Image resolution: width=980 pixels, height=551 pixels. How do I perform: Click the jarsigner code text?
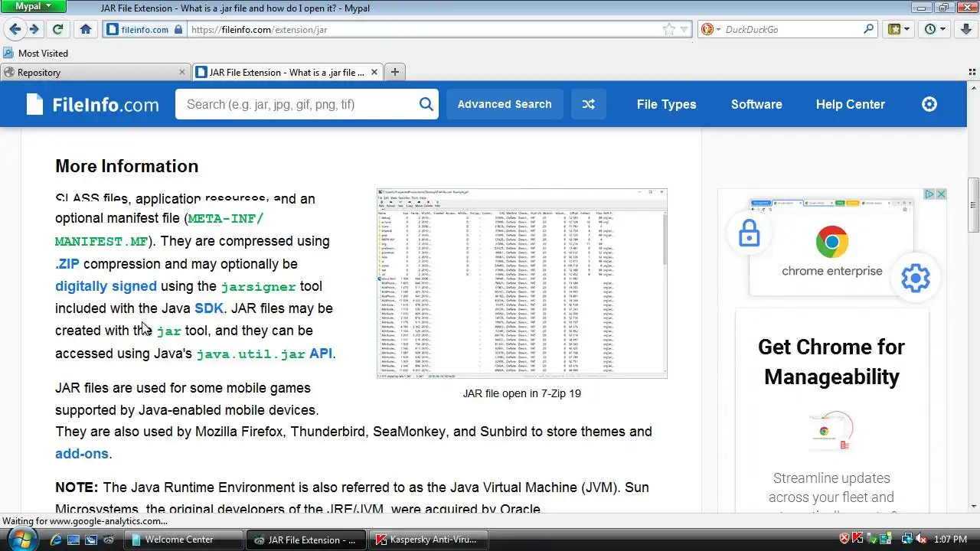pos(258,287)
